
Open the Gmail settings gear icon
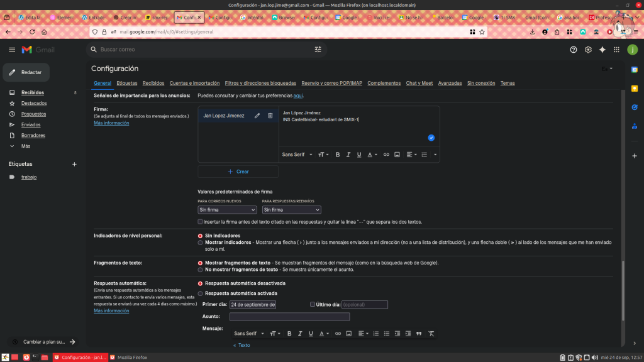pos(588,50)
